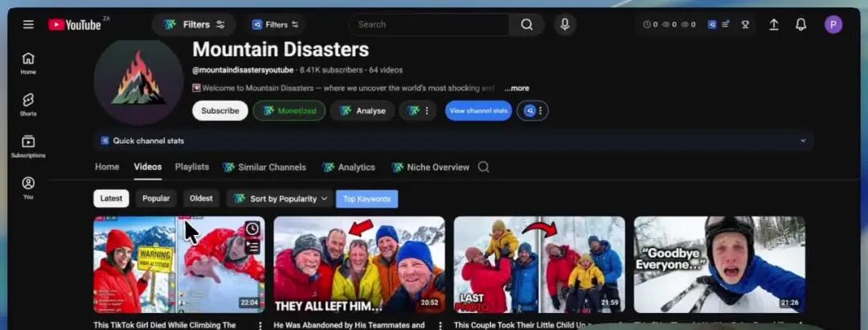Open the hamburger guide menu

(x=28, y=24)
